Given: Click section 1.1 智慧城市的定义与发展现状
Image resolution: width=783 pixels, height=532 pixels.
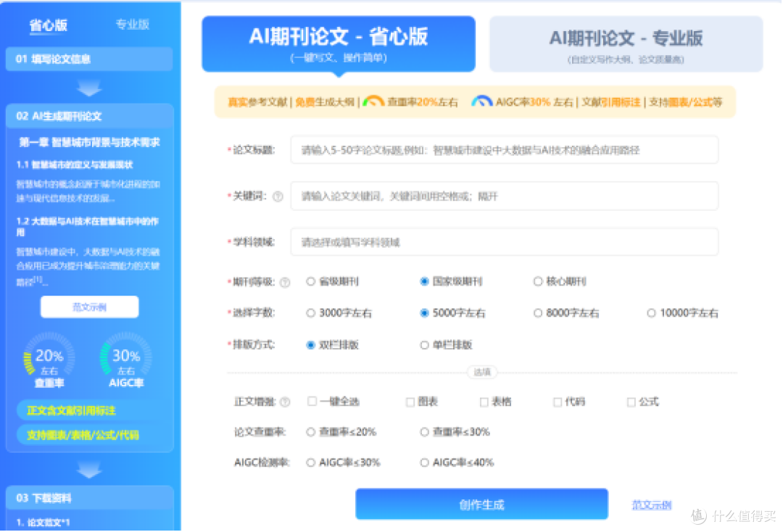Looking at the screenshot, I should pyautogui.click(x=75, y=165).
